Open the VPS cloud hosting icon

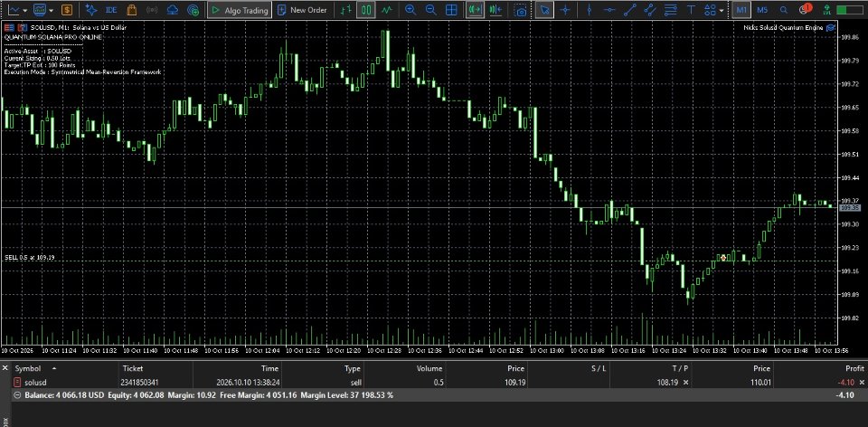[172, 10]
